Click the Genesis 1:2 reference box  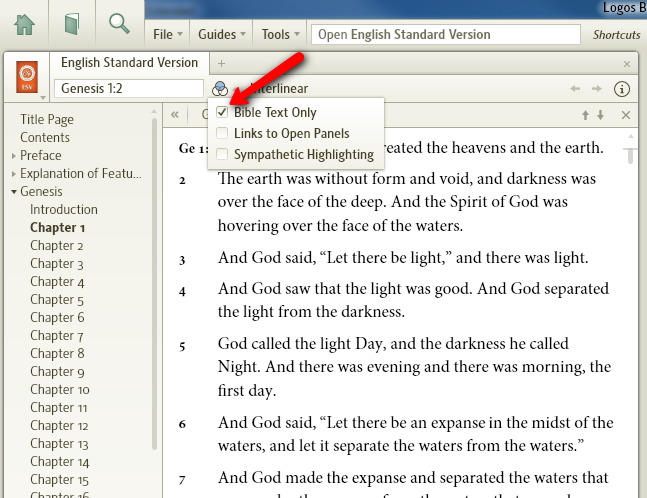(x=129, y=88)
